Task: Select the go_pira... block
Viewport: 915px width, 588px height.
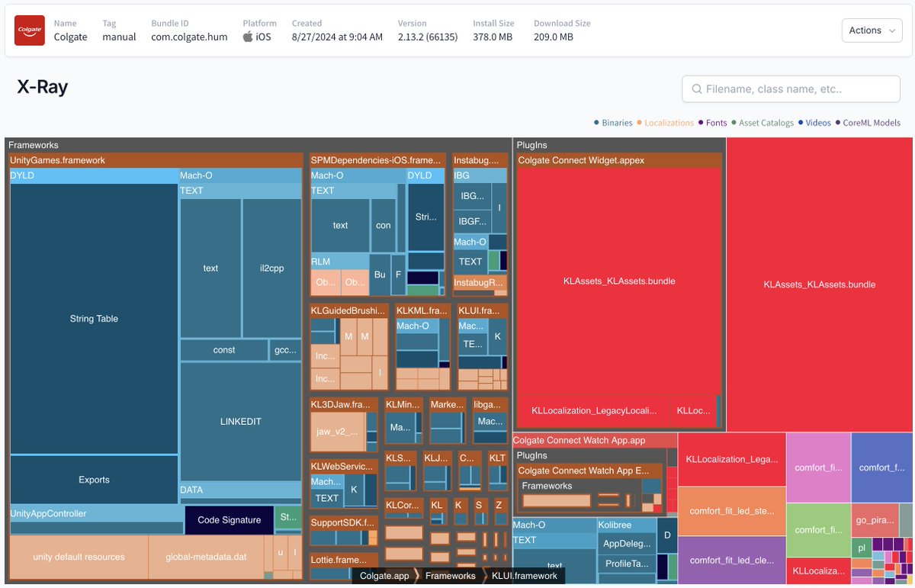Action: pos(874,520)
